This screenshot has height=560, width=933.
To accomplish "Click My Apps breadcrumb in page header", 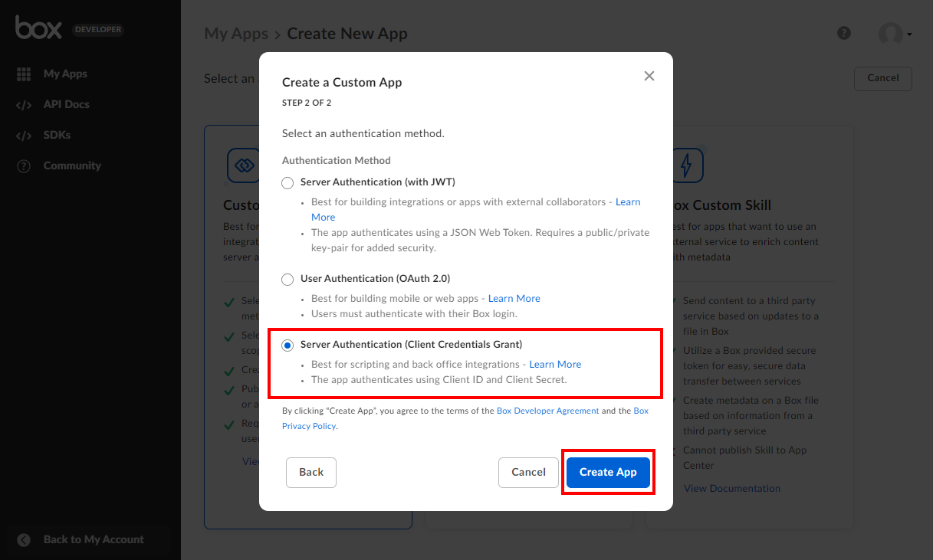I will click(236, 34).
